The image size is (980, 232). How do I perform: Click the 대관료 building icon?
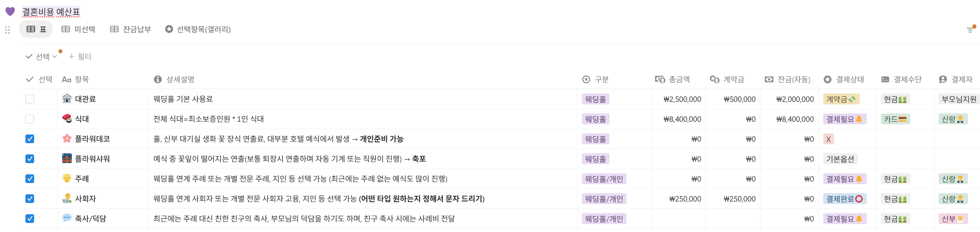(x=67, y=99)
